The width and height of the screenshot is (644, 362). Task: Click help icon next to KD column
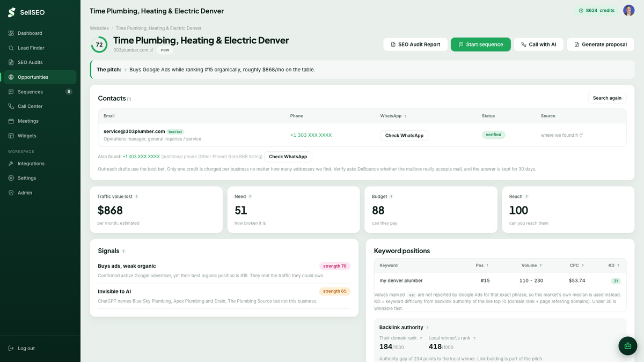618,265
